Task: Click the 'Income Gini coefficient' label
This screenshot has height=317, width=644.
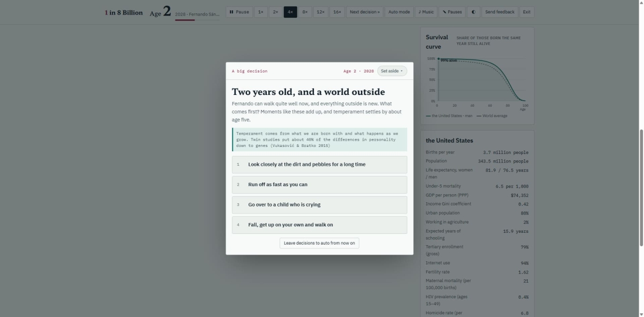Action: click(x=448, y=204)
